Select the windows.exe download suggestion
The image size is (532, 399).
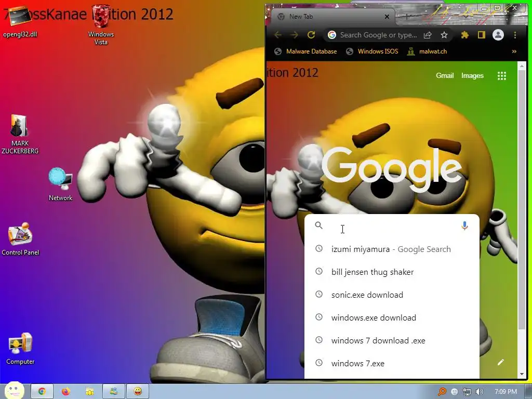[x=392, y=317]
